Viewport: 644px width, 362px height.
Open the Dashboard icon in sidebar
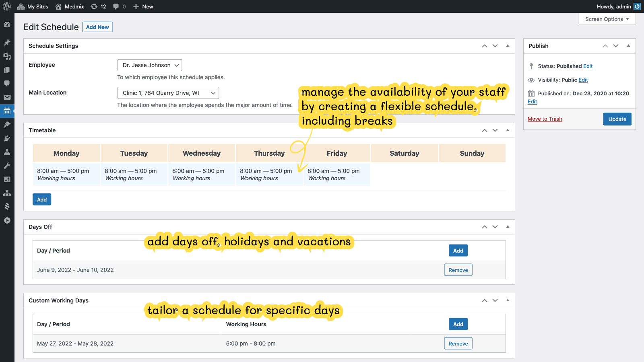point(7,25)
